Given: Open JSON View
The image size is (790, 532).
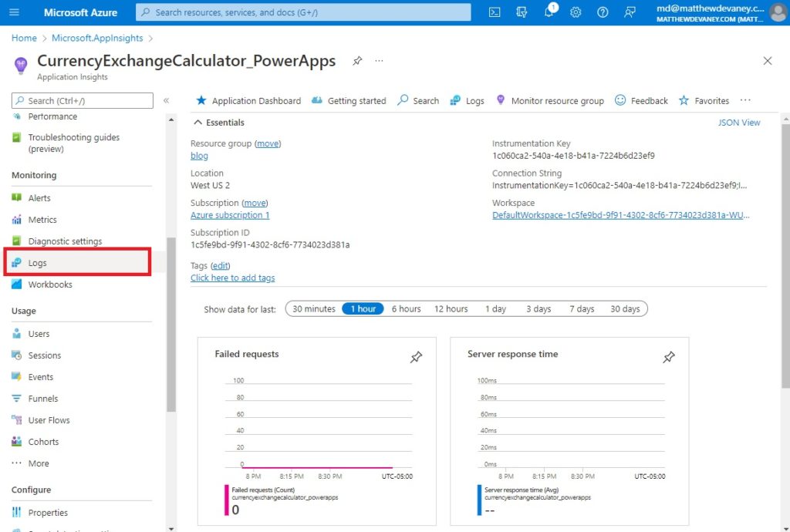Looking at the screenshot, I should (739, 123).
